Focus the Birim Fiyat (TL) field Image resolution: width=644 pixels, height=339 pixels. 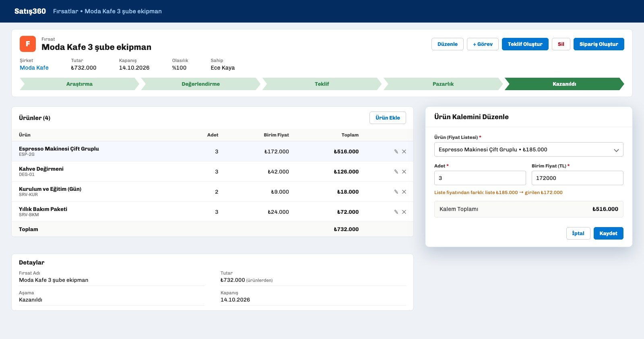pos(577,178)
